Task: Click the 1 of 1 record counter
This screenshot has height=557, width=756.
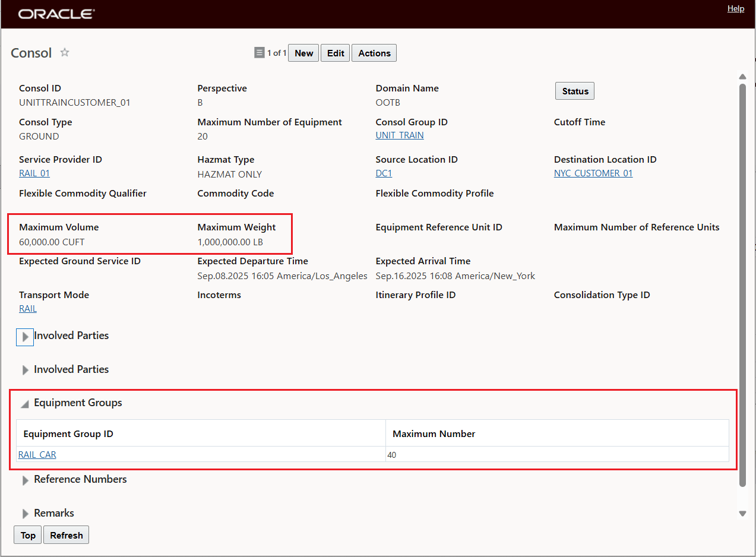Action: 277,53
